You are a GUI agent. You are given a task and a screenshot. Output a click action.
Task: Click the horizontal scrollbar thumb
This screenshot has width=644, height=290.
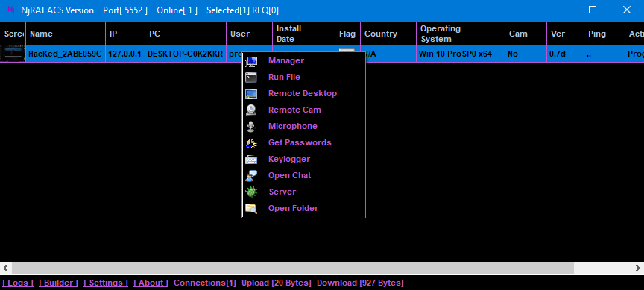293,268
